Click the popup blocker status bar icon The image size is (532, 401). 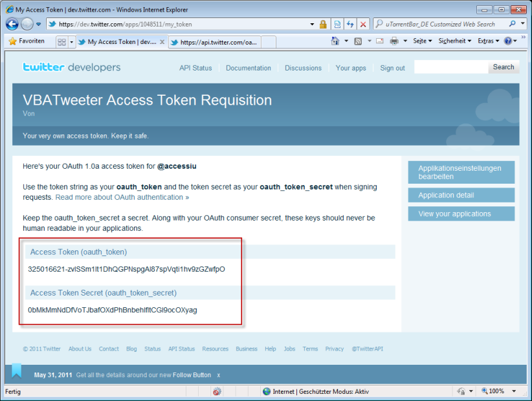tap(217, 391)
